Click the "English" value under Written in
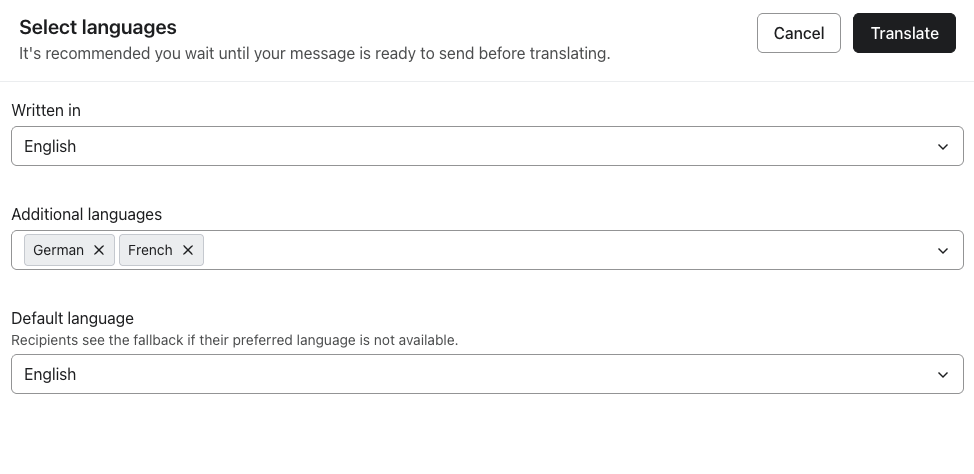Image resolution: width=974 pixels, height=474 pixels. pos(50,146)
